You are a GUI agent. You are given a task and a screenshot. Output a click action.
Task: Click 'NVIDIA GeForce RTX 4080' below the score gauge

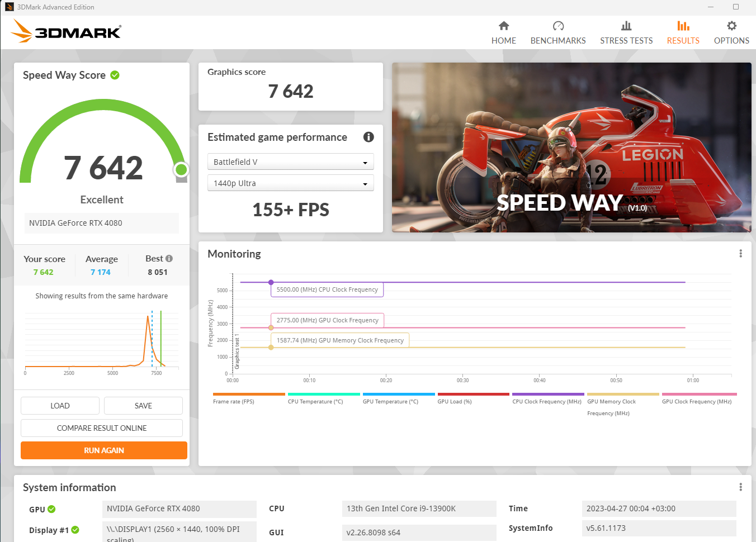(102, 223)
